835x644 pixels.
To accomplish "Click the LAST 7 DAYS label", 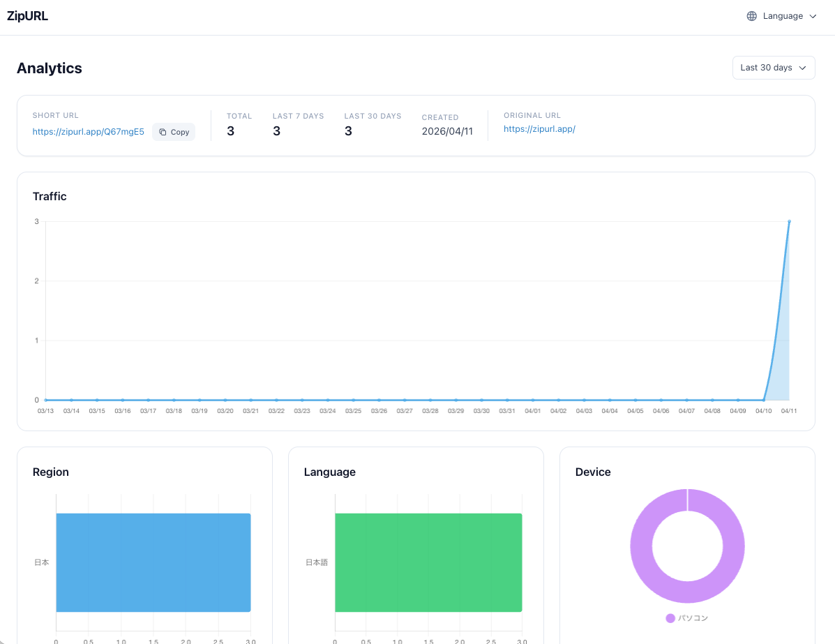I will tap(299, 116).
